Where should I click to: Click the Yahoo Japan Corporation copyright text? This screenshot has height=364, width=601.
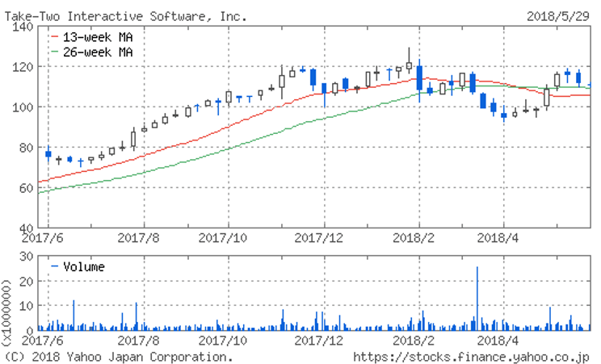(x=120, y=356)
